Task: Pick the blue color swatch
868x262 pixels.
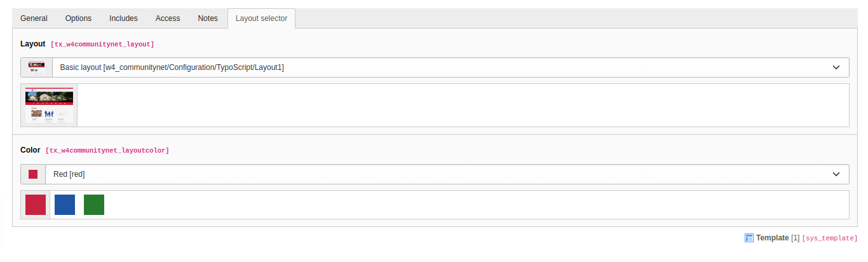Action: click(65, 205)
